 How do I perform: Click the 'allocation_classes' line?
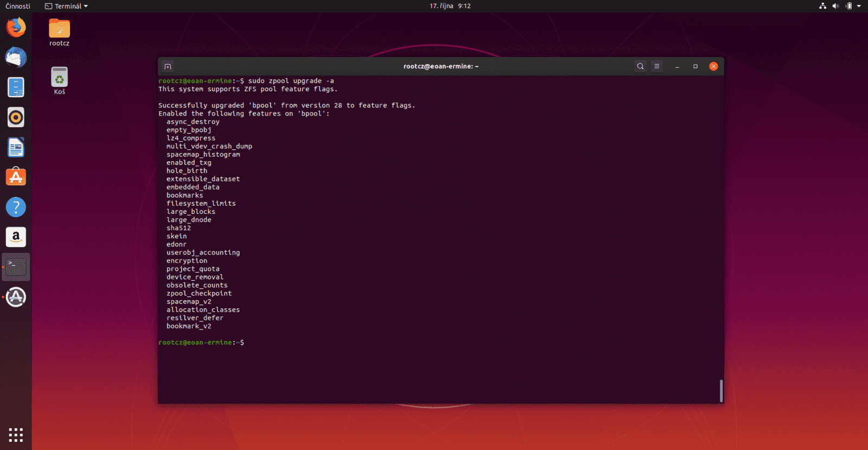pos(203,309)
